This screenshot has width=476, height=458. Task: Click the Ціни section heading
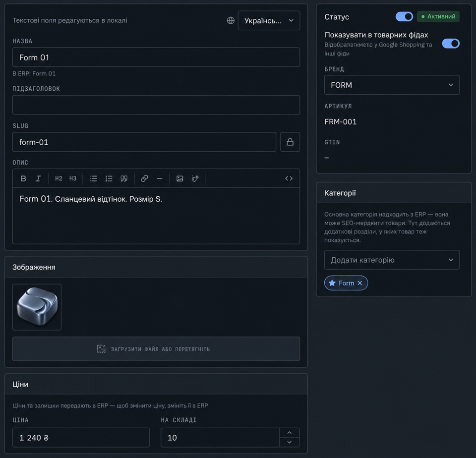click(x=20, y=384)
